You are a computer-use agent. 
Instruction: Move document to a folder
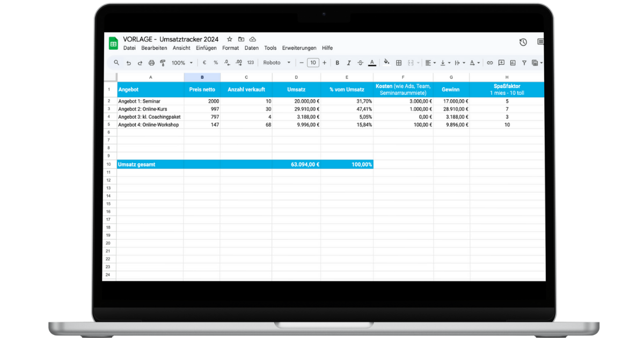pyautogui.click(x=241, y=39)
